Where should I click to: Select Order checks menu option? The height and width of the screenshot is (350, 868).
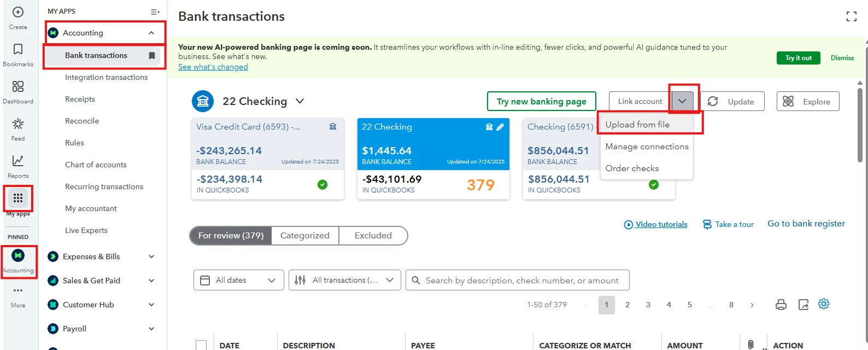646,168
